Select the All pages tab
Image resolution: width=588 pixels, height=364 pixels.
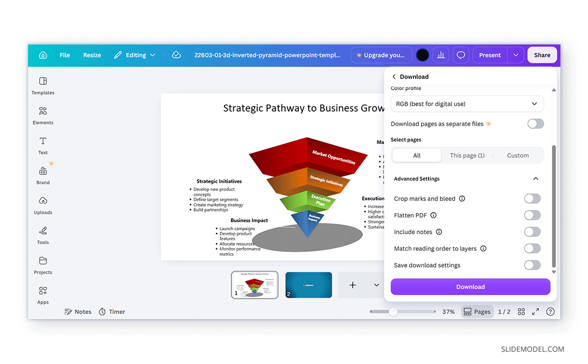(x=417, y=155)
